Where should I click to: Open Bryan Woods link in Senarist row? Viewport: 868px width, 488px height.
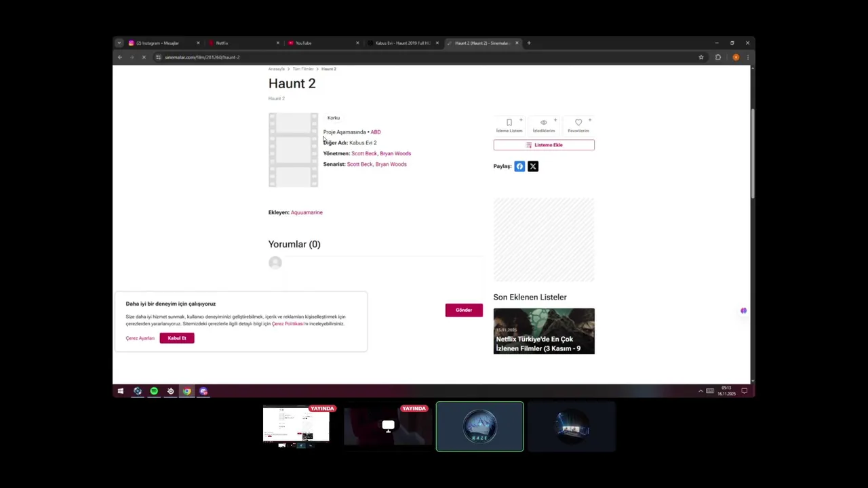pos(391,165)
